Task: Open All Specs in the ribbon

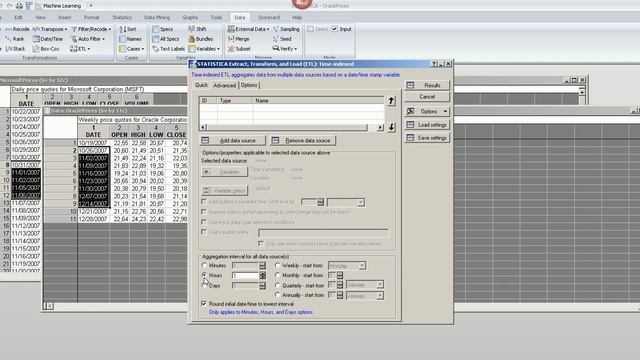Action: pyautogui.click(x=166, y=39)
